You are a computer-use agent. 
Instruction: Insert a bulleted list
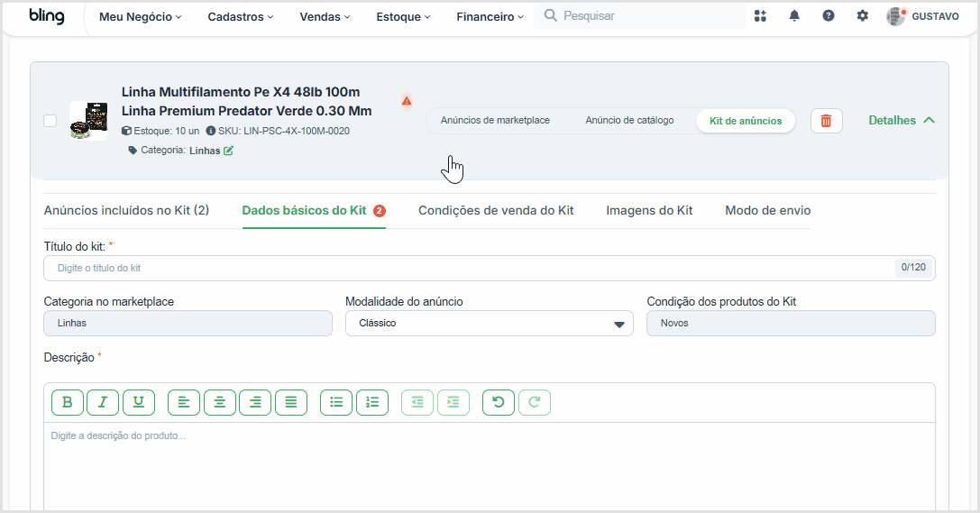coord(336,402)
